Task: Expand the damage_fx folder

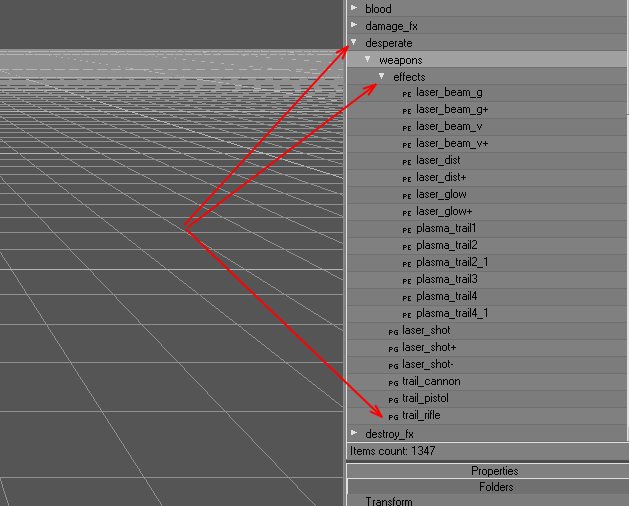Action: click(354, 25)
